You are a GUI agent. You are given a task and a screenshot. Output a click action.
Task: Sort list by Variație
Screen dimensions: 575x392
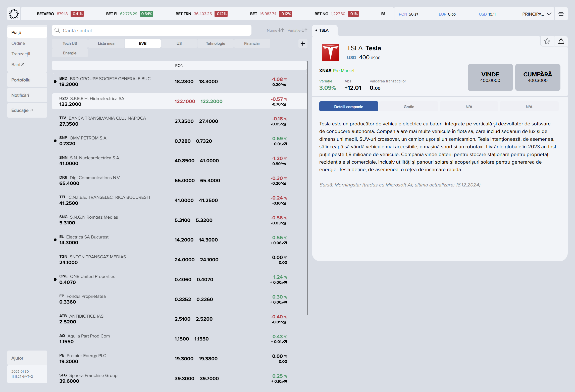[x=297, y=30]
